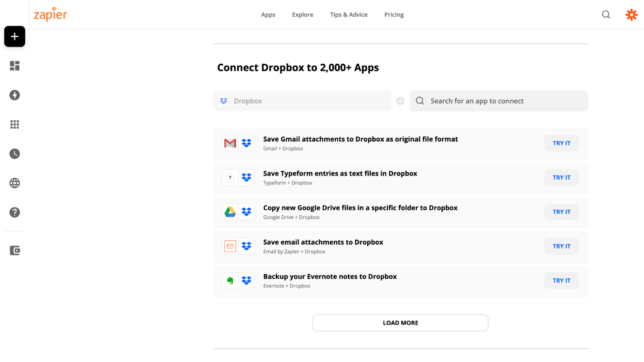Image resolution: width=644 pixels, height=362 pixels.
Task: Open help via question mark icon
Action: click(15, 212)
